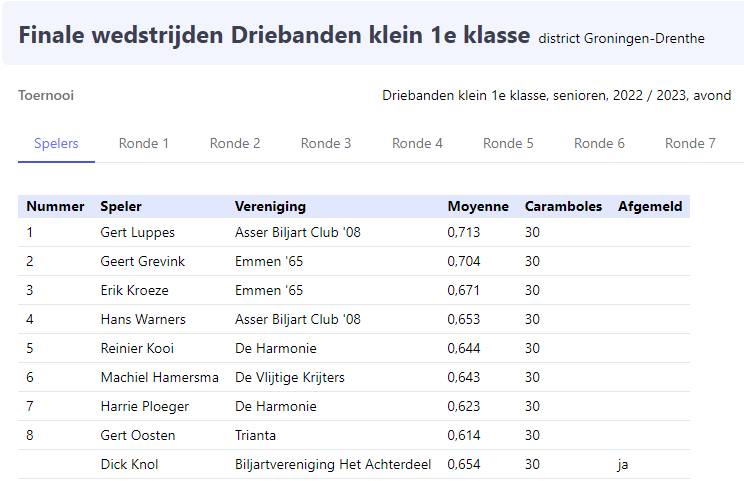Click on player Geert Grevink
The image size is (744, 481).
[x=143, y=262]
